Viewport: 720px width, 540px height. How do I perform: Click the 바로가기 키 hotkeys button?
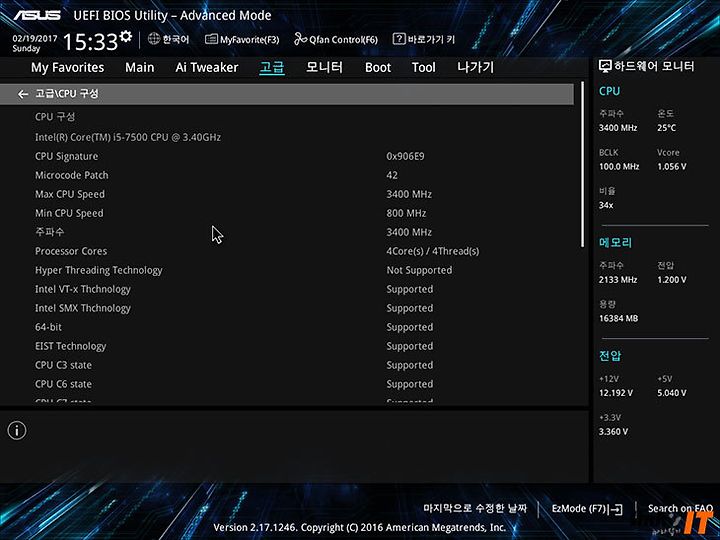[x=424, y=39]
